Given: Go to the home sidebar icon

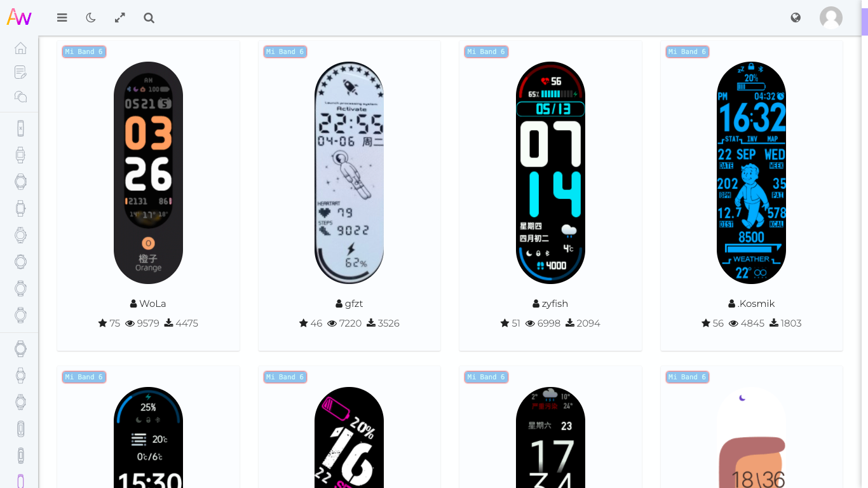Looking at the screenshot, I should click(x=20, y=48).
